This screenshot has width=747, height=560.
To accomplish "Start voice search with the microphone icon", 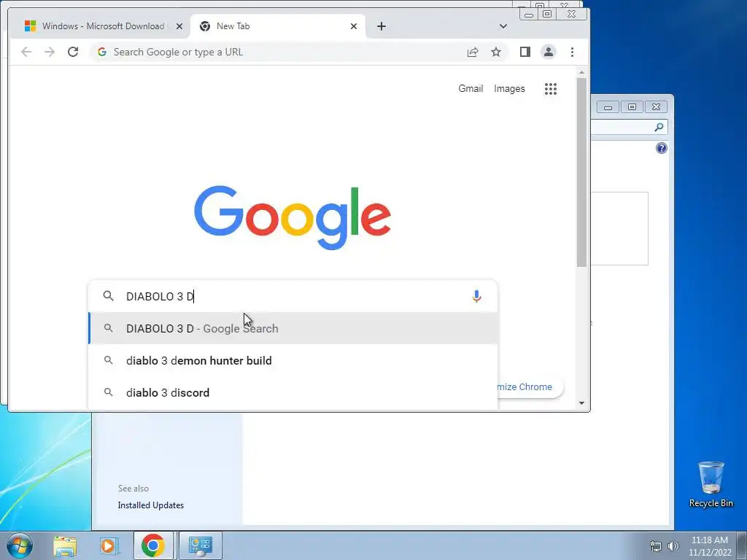I will coord(476,296).
